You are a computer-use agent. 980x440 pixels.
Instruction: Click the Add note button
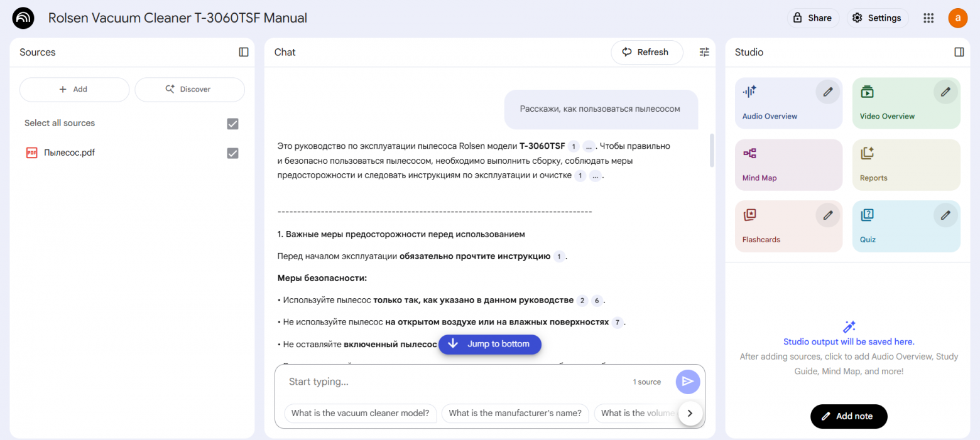point(849,416)
